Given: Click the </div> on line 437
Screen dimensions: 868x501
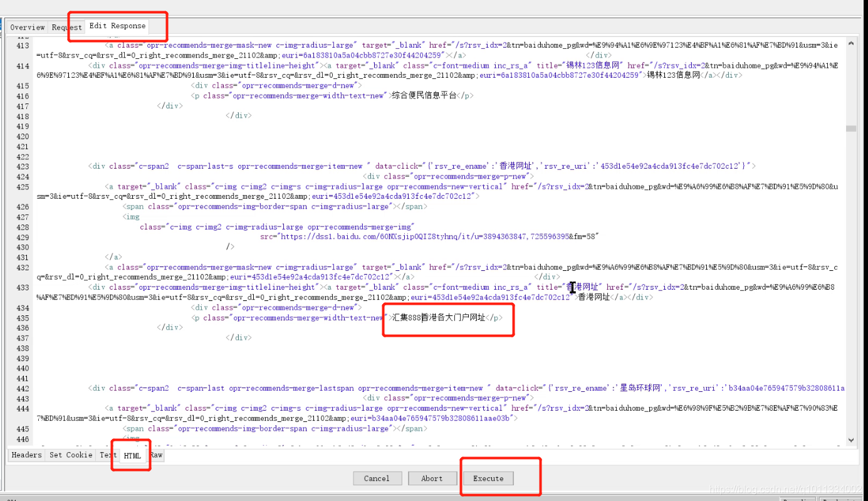Looking at the screenshot, I should click(239, 337).
